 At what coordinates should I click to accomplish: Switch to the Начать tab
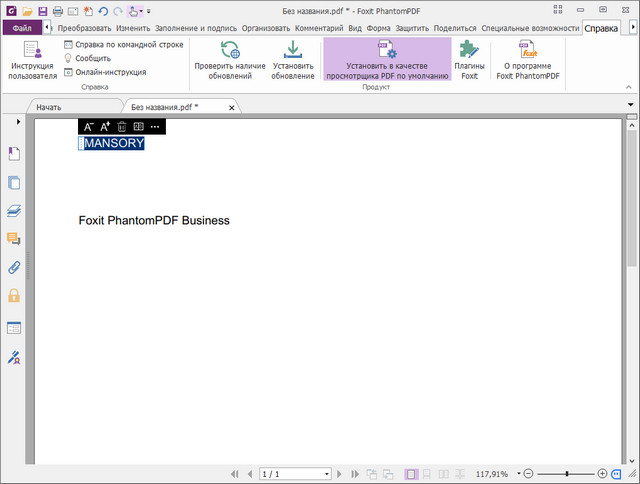pos(48,106)
